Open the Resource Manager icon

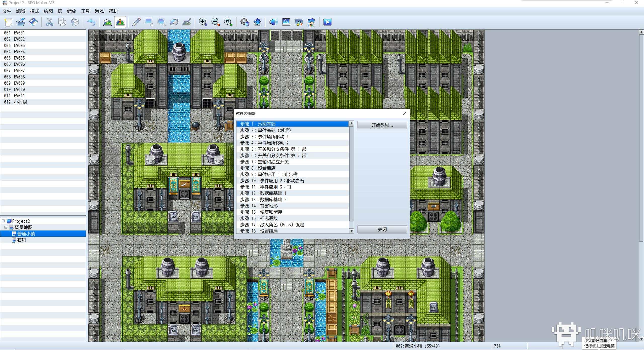299,22
